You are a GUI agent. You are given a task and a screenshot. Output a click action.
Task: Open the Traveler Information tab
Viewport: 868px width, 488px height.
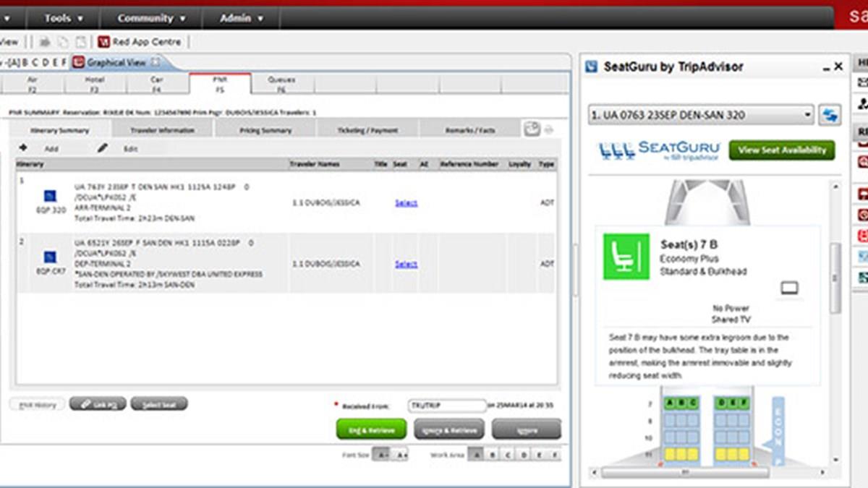click(162, 130)
